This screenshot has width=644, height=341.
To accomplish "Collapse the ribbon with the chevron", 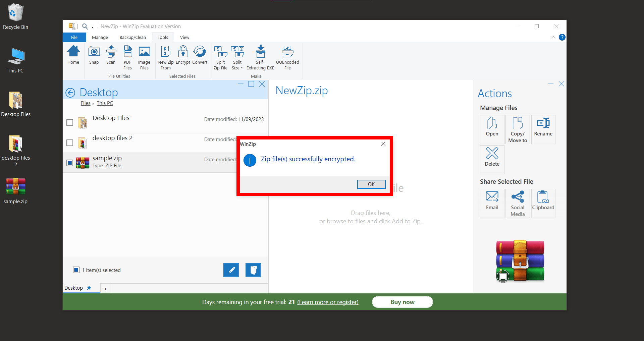I will (x=553, y=37).
